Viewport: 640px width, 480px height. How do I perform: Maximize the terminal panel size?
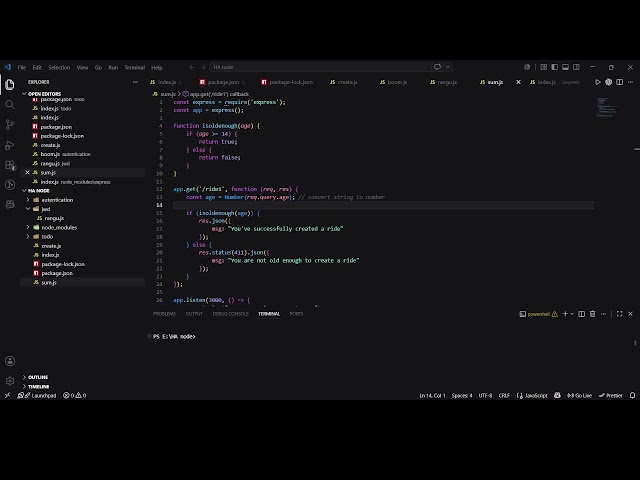tap(620, 314)
